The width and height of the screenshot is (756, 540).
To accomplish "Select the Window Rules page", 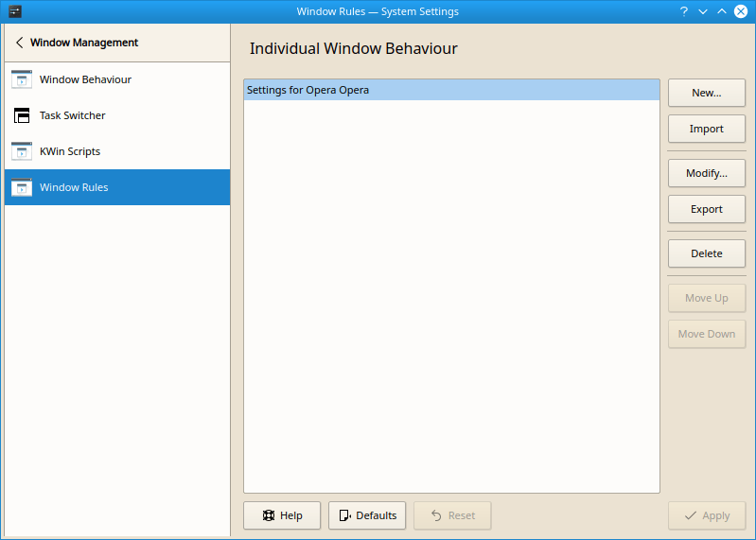I will pos(117,187).
